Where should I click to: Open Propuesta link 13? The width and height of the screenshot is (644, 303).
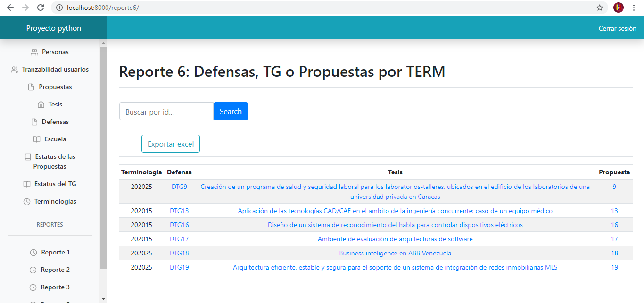pos(614,211)
